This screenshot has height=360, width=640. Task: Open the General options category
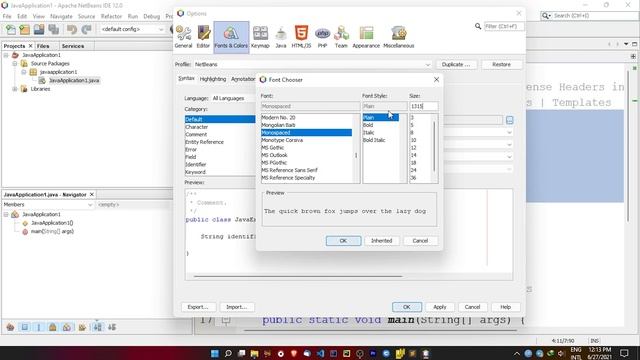tap(183, 37)
